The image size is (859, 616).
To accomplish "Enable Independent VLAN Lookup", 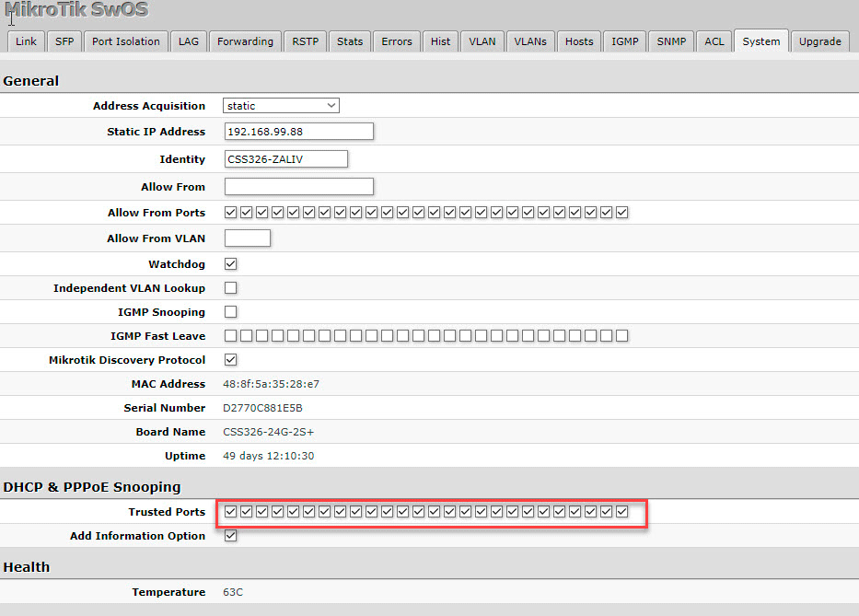I will pyautogui.click(x=231, y=288).
